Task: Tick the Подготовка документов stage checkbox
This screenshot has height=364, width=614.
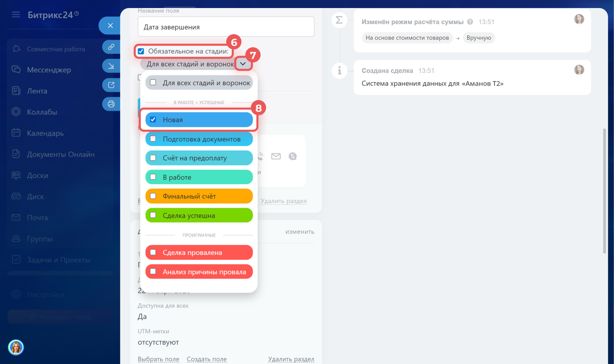Action: click(x=153, y=139)
